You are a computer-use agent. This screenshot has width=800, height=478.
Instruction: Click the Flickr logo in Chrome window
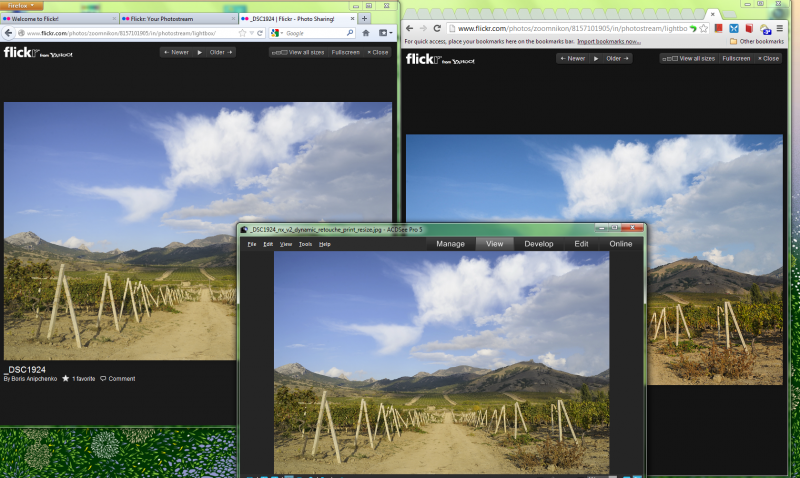pos(440,59)
